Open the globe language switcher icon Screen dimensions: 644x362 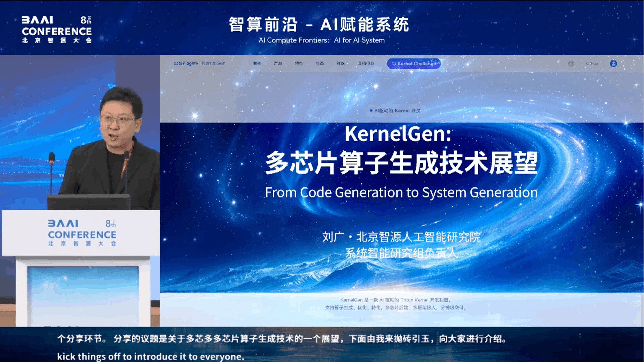tap(571, 64)
